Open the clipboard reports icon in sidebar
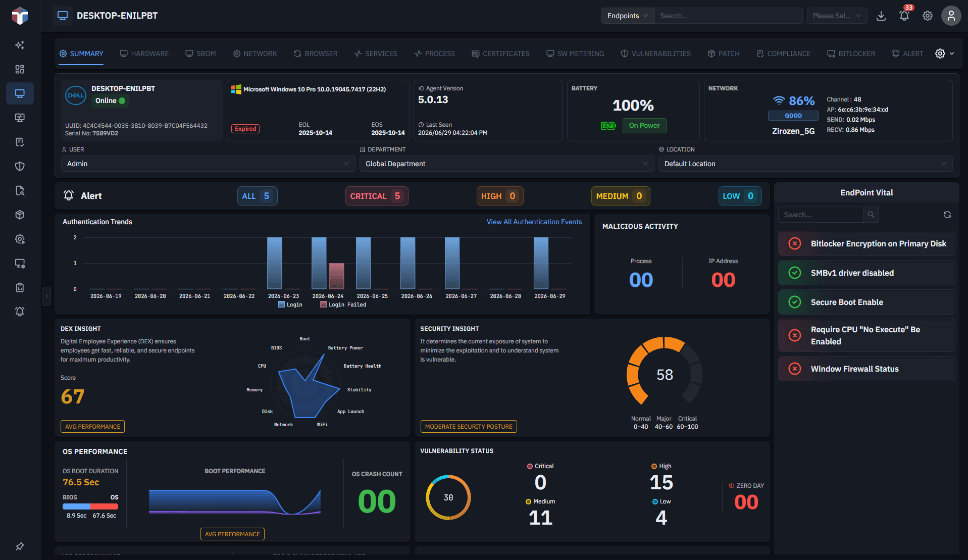The width and height of the screenshot is (968, 560). pyautogui.click(x=20, y=287)
